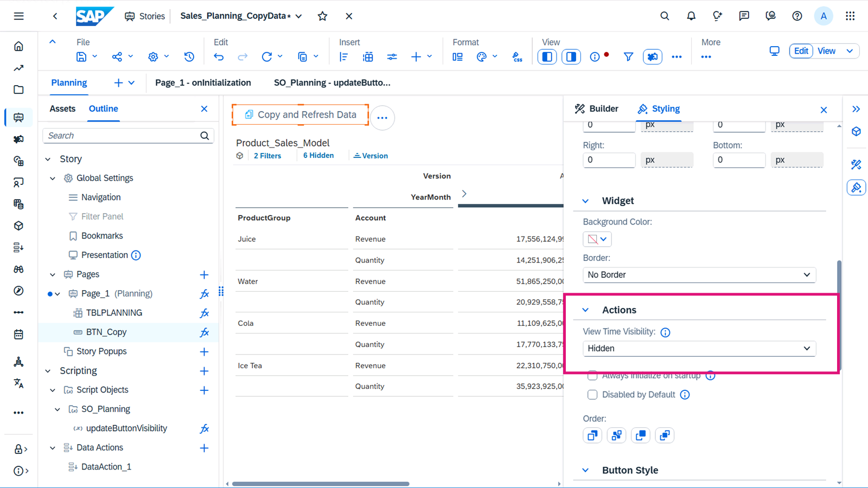This screenshot has width=868, height=488.
Task: Open the main hamburger menu
Action: pyautogui.click(x=18, y=16)
